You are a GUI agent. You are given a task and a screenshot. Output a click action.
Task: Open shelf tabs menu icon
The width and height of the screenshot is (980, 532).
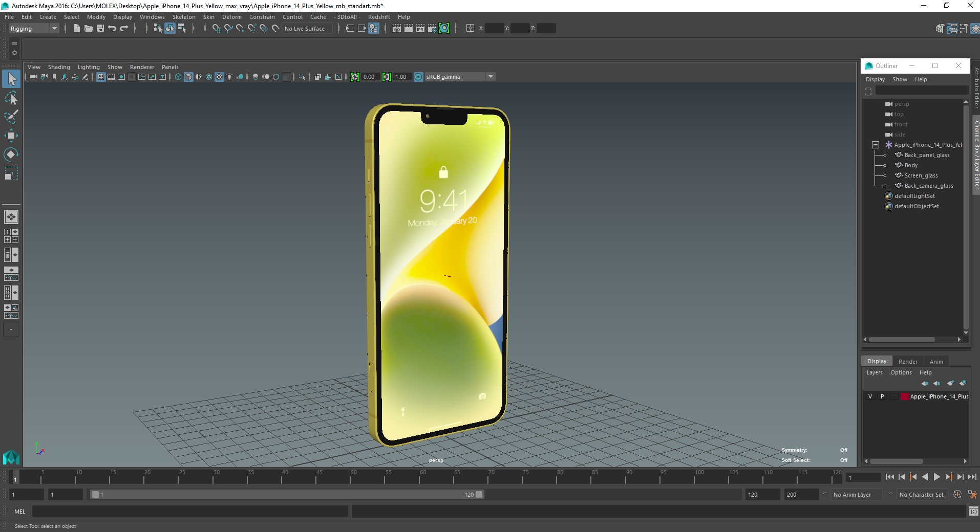tap(14, 43)
